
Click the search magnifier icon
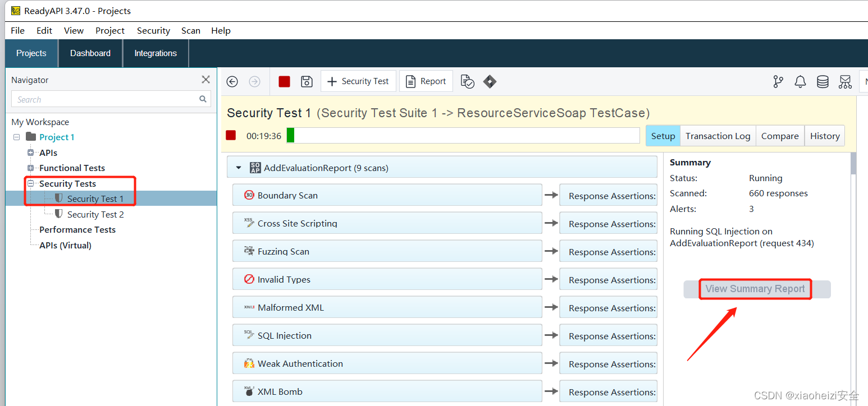tap(203, 99)
